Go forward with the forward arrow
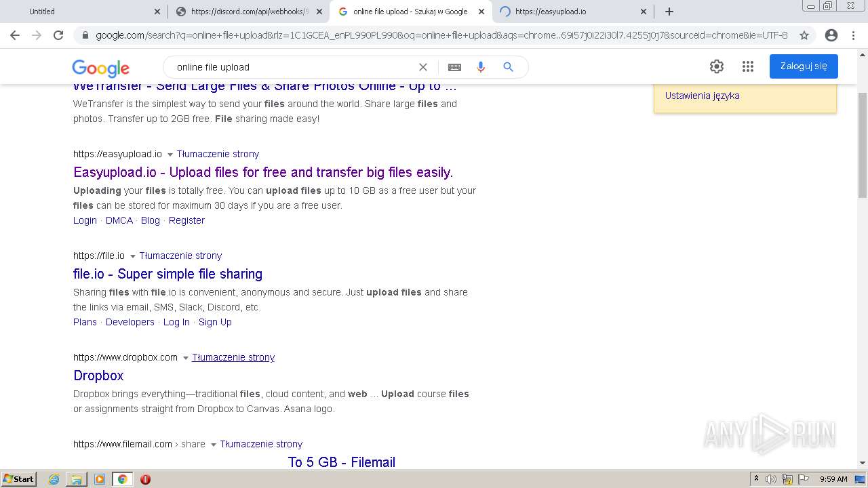Image resolution: width=868 pixels, height=488 pixels. pos(37,35)
